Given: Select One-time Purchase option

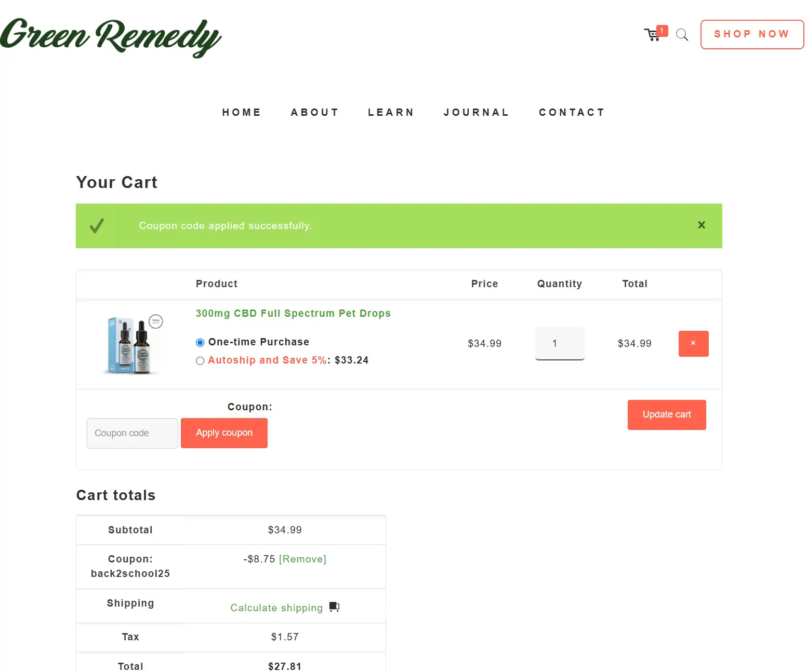Looking at the screenshot, I should [200, 343].
